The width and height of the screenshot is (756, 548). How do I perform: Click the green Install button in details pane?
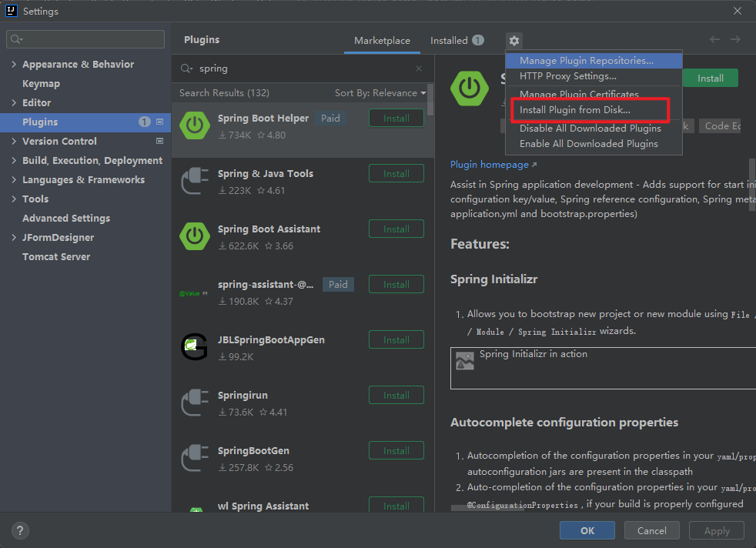[x=711, y=78]
